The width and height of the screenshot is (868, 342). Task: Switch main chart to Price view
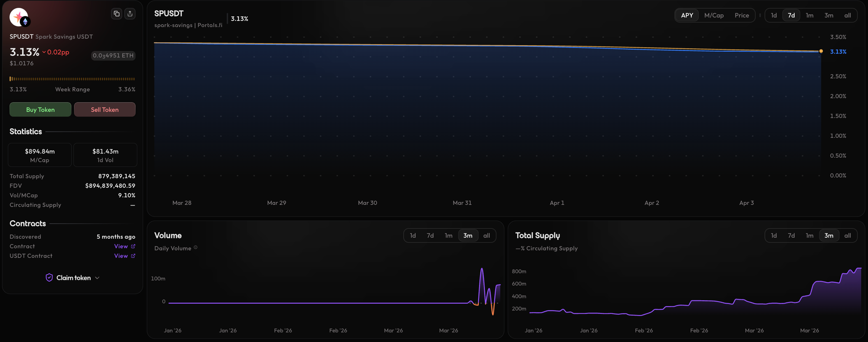(x=742, y=15)
